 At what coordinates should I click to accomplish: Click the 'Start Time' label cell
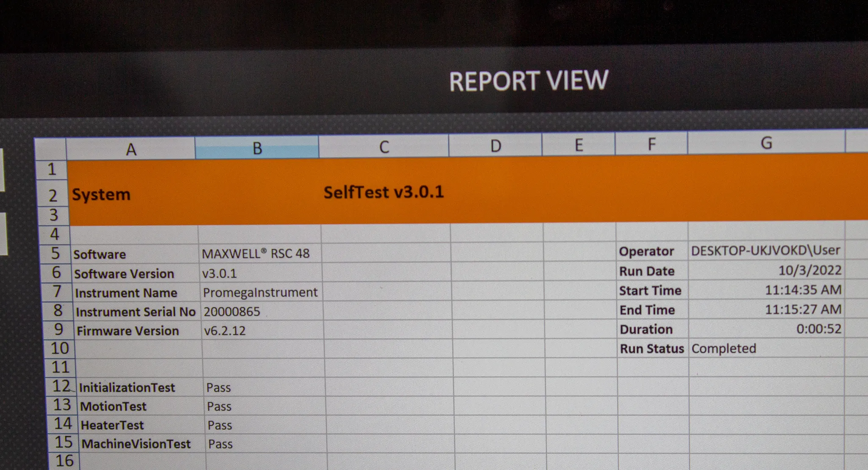click(653, 291)
